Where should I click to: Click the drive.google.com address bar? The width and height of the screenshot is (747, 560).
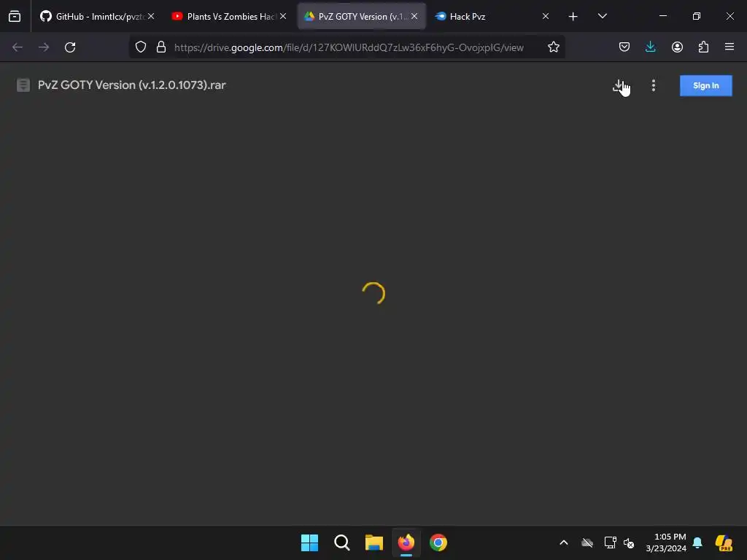tap(349, 47)
